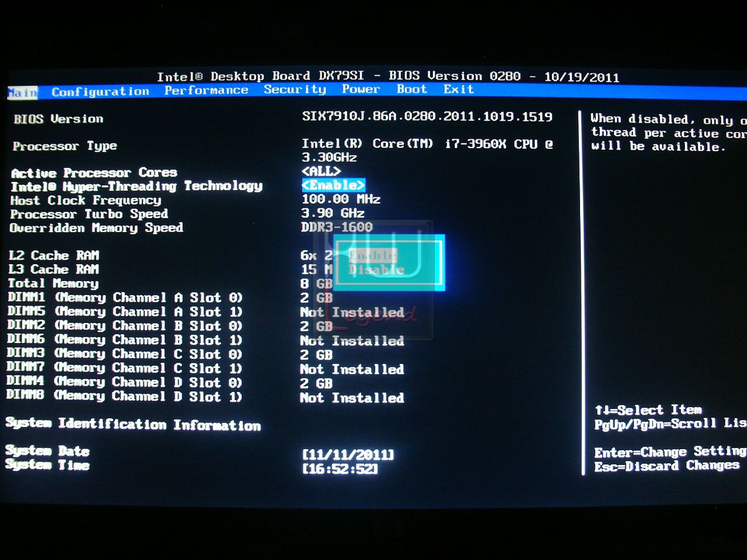
Task: Click the 2 GB value for DIMM4
Action: tap(316, 384)
